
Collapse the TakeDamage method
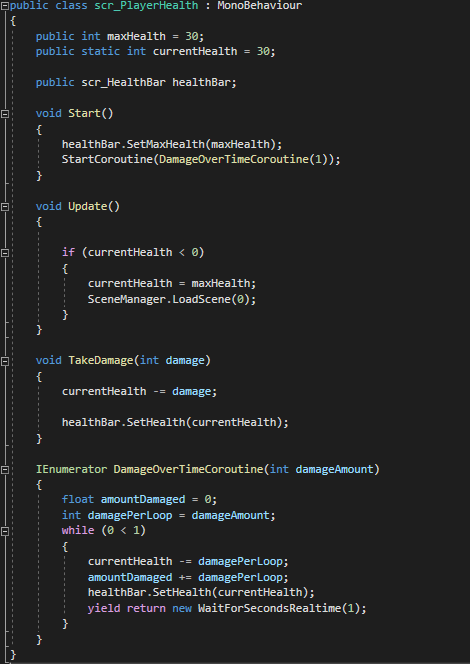5,361
